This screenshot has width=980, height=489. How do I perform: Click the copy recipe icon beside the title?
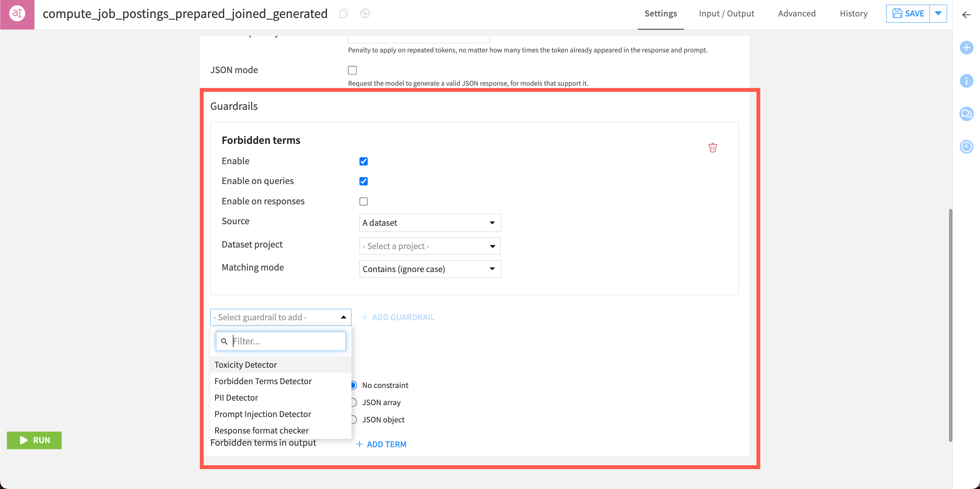tap(343, 13)
